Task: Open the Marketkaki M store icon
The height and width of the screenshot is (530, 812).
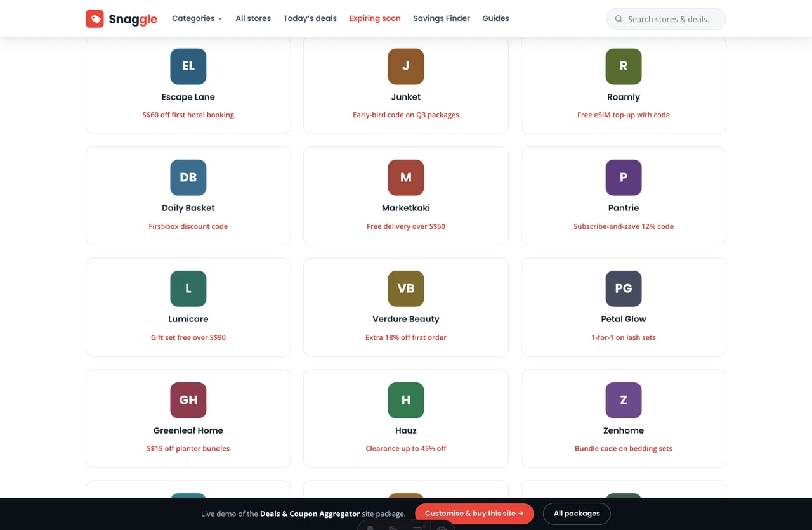Action: [x=406, y=178]
